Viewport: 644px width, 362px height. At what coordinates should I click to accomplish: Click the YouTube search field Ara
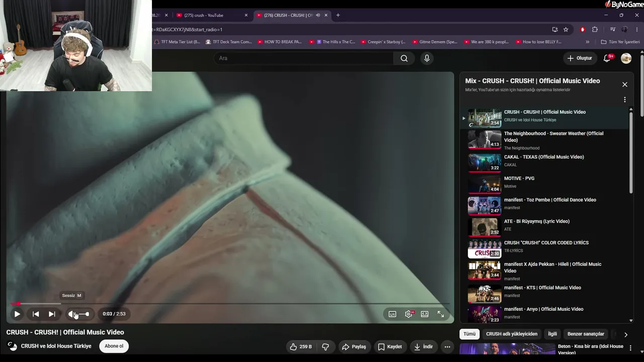(x=304, y=58)
